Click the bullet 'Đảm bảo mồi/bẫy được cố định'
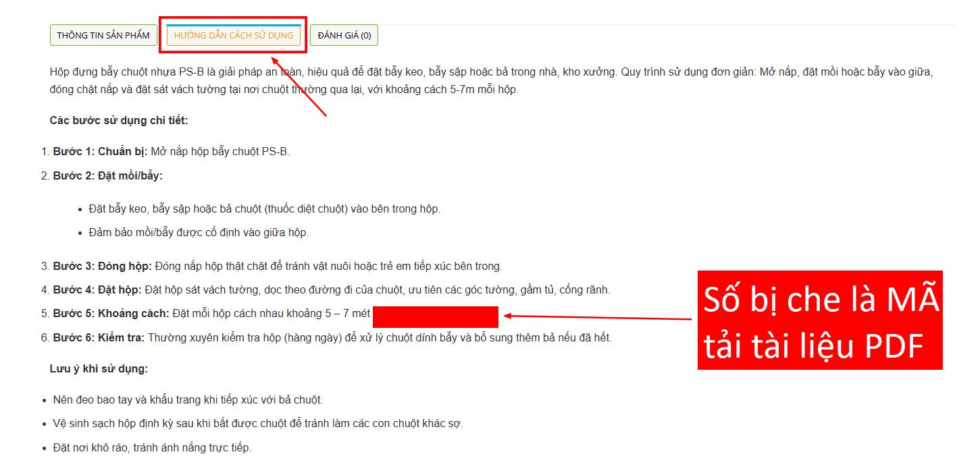980x473 pixels. [199, 232]
